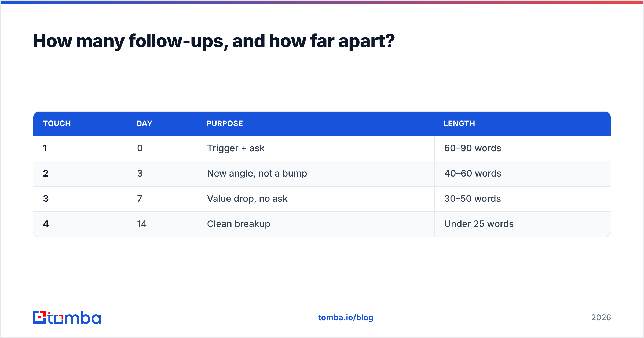
Task: Click the slide title about follow-ups
Action: click(214, 41)
